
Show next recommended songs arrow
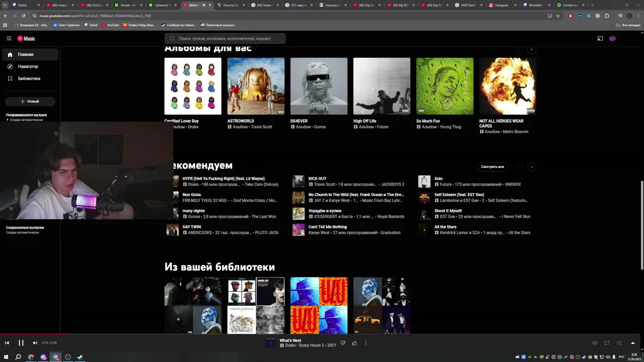pyautogui.click(x=531, y=166)
